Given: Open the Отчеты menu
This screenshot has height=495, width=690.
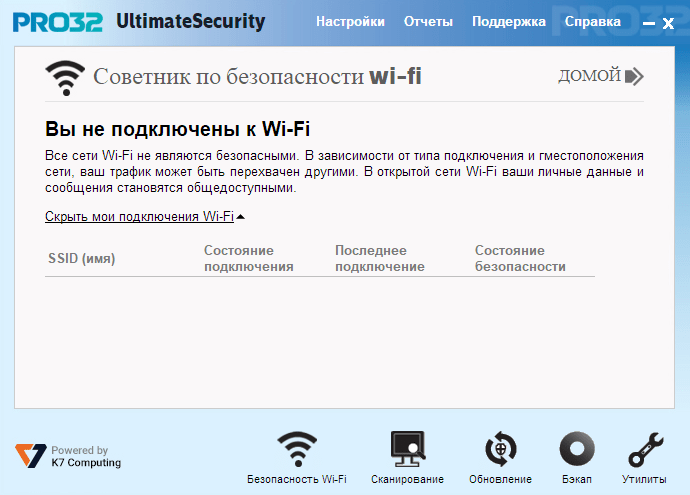Looking at the screenshot, I should (x=428, y=22).
